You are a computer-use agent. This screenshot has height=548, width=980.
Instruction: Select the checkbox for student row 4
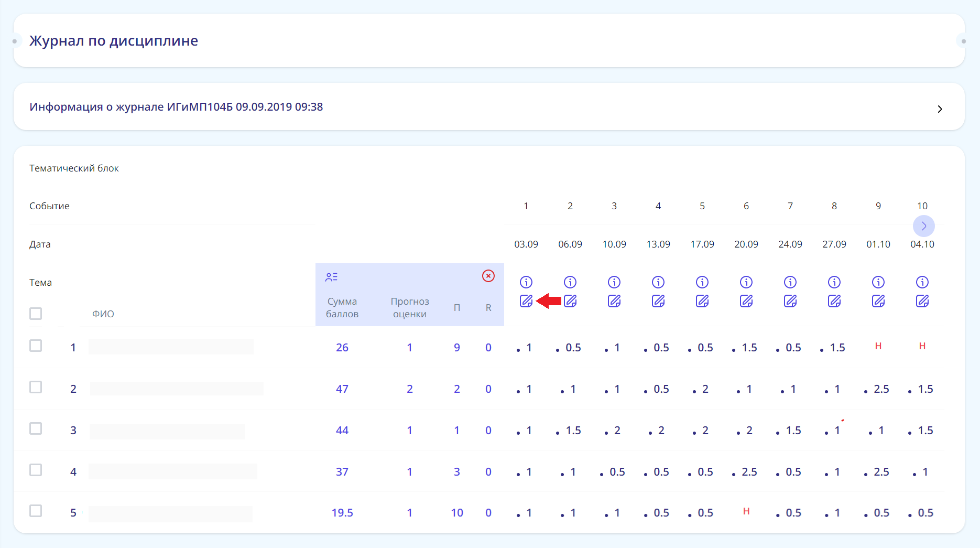pos(36,470)
